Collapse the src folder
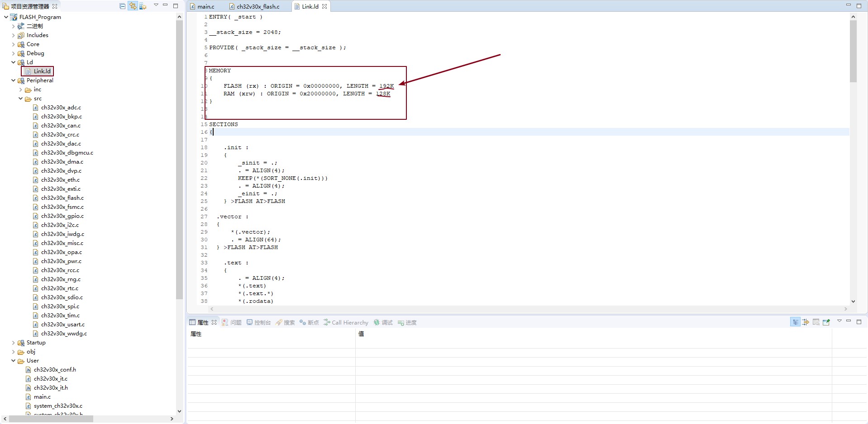This screenshot has height=424, width=868. tap(20, 99)
